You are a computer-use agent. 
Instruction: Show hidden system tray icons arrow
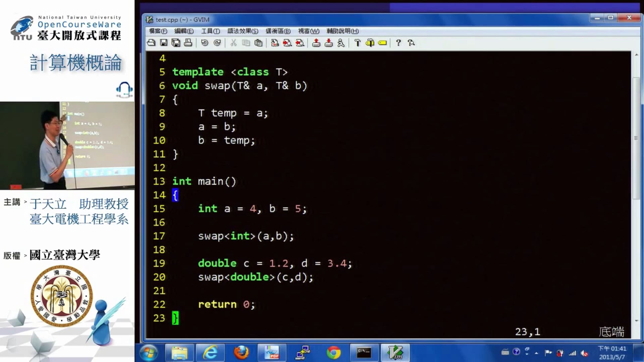[536, 353]
